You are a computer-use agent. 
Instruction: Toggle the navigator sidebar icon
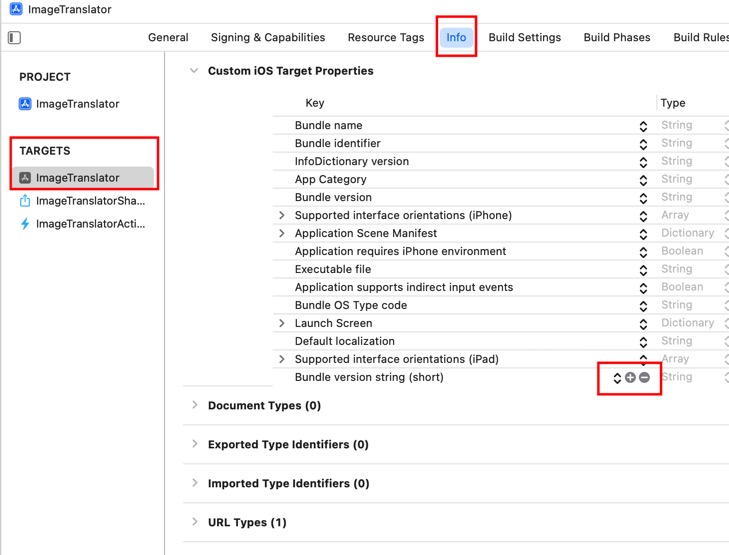(14, 38)
